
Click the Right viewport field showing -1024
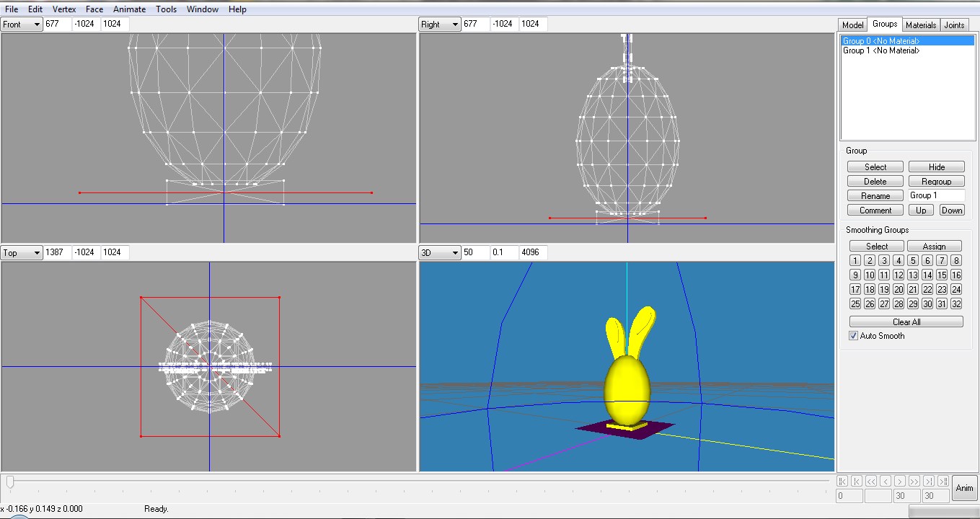(x=504, y=24)
